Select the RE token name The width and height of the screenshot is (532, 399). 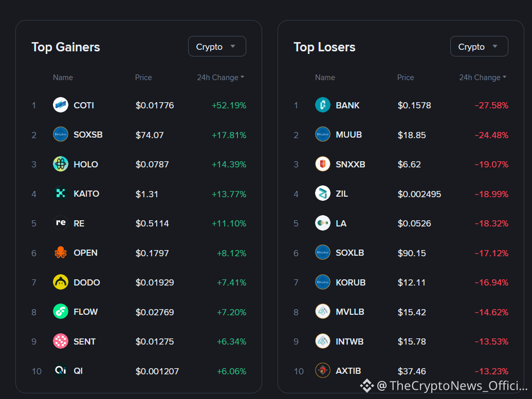[79, 223]
